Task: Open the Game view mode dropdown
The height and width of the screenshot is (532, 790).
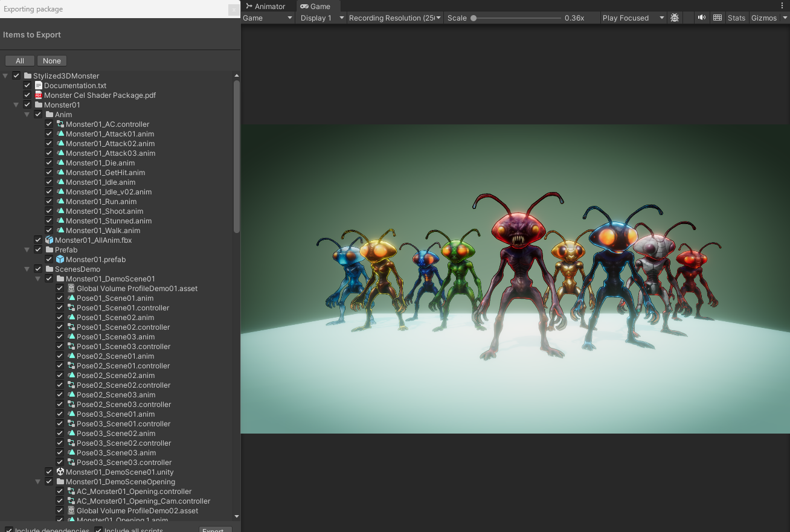Action: pos(268,18)
